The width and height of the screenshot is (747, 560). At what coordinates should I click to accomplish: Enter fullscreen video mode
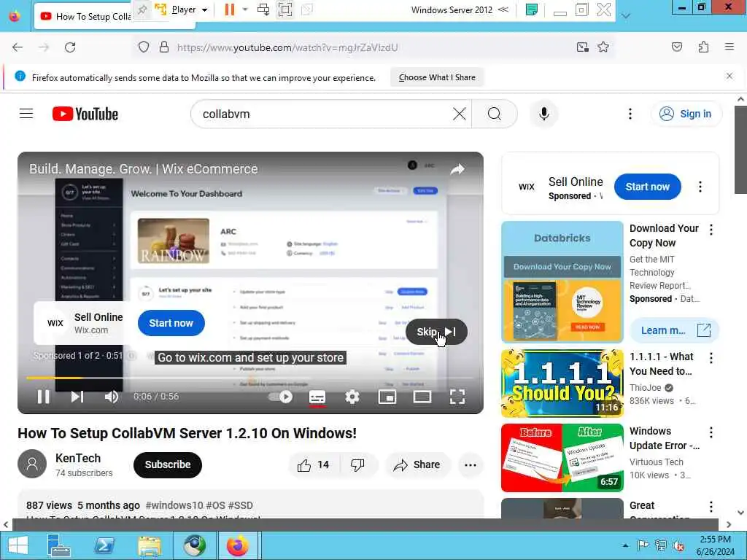(x=457, y=397)
